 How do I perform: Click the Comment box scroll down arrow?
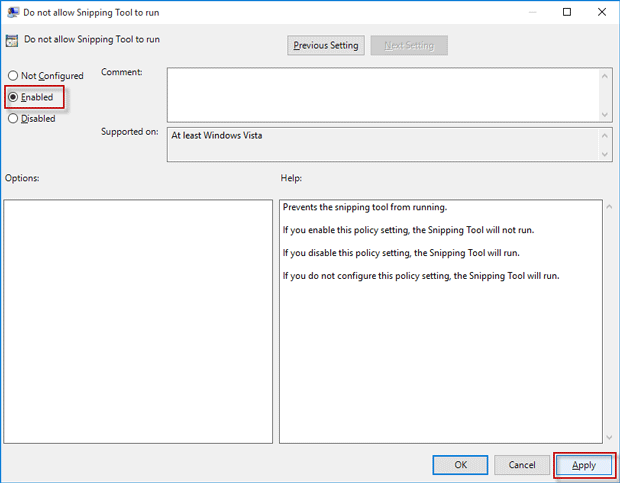tap(605, 115)
